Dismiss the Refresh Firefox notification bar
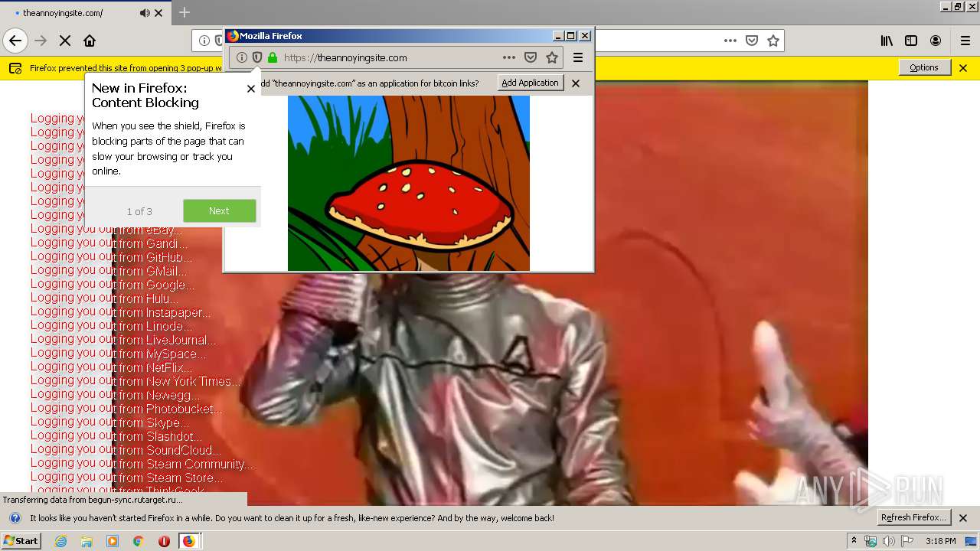980x551 pixels. (963, 518)
